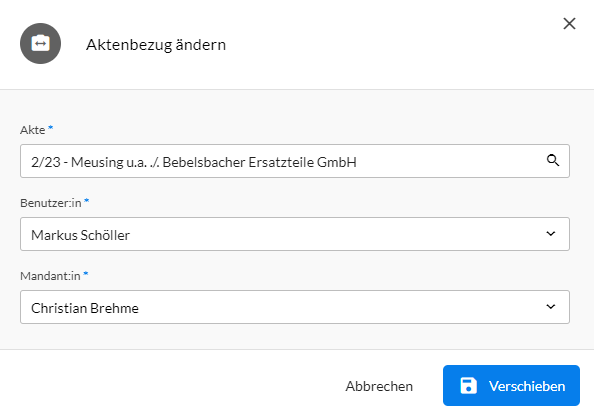Click the 2/23 Meusing case text
This screenshot has height=419, width=594.
(x=194, y=162)
